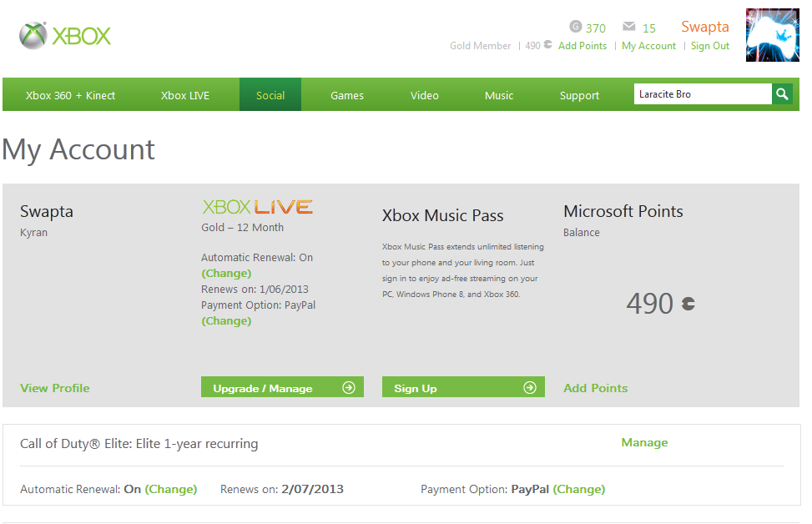This screenshot has height=524, width=812.
Task: Click Manage for Call of Duty Elite
Action: 645,442
